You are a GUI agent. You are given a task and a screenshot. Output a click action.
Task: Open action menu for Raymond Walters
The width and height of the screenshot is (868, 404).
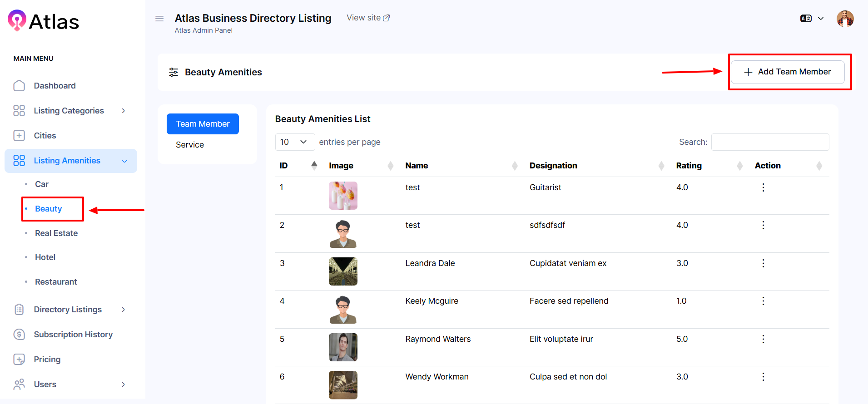[763, 339]
